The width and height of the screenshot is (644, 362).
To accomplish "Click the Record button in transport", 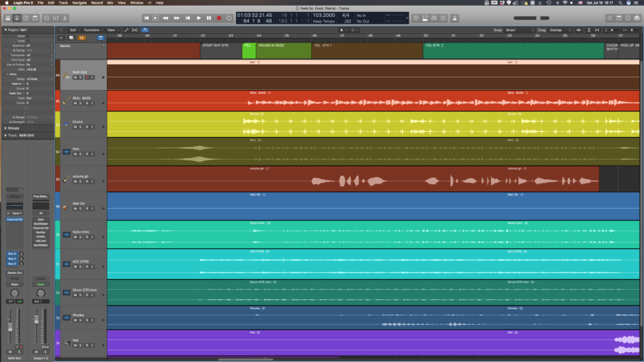I will pos(219,18).
